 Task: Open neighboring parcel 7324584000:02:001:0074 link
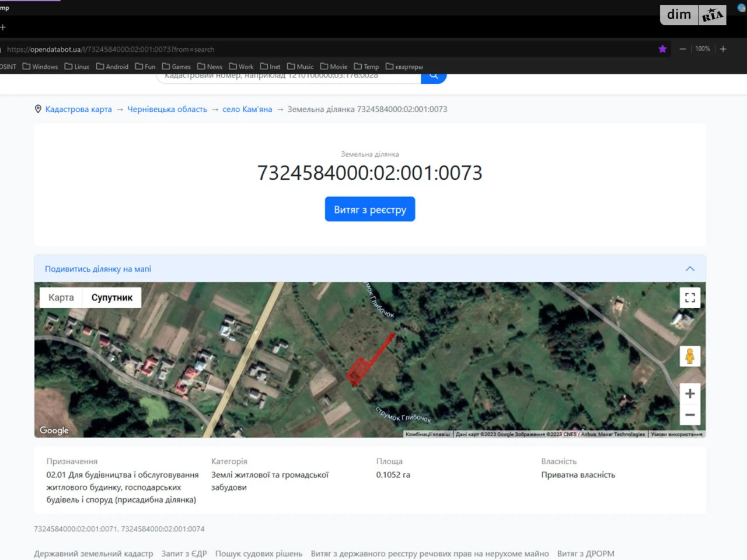(x=163, y=529)
